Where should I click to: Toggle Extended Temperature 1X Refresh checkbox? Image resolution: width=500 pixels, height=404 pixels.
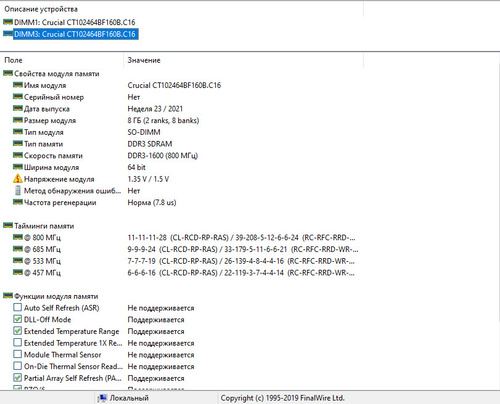coord(18,342)
